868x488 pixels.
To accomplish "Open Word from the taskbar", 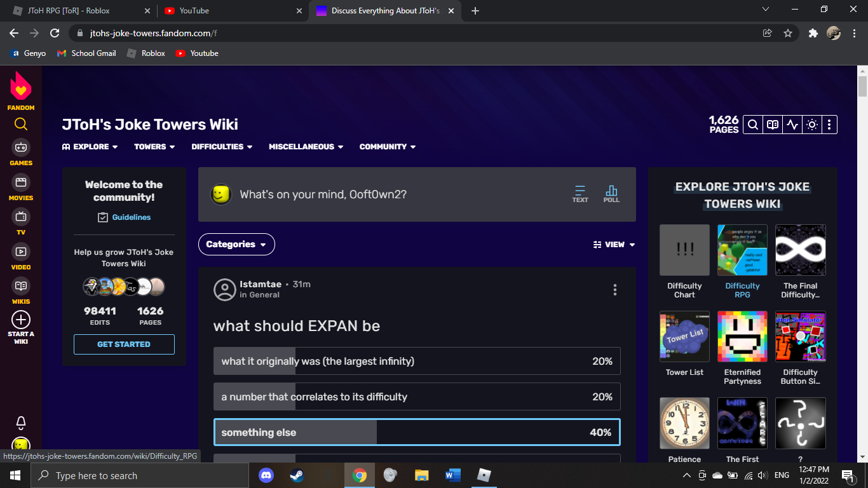I will click(453, 475).
